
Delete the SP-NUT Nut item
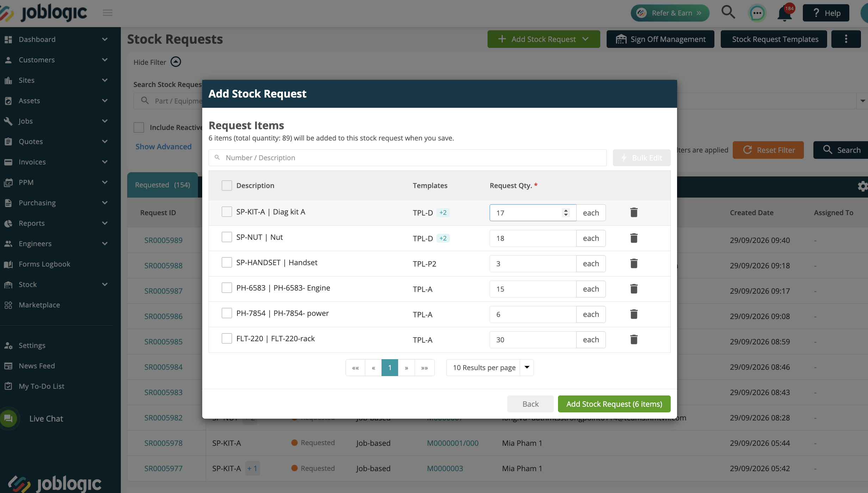634,238
